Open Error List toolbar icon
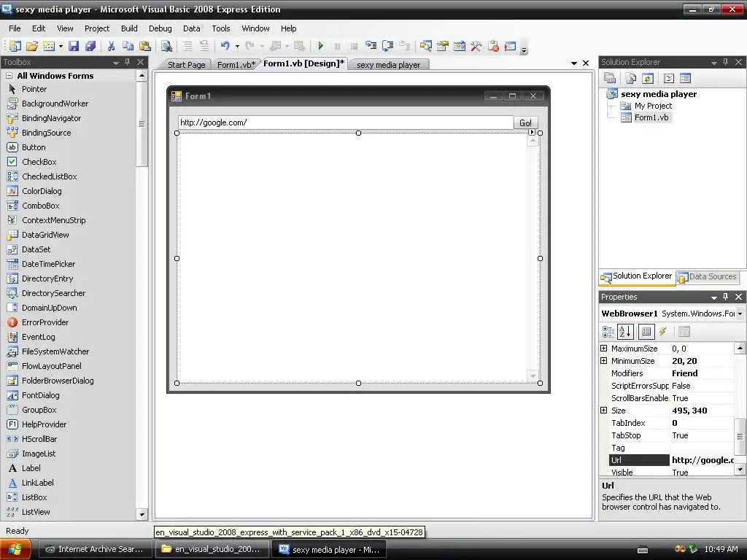This screenshot has width=747, height=560. click(x=510, y=46)
